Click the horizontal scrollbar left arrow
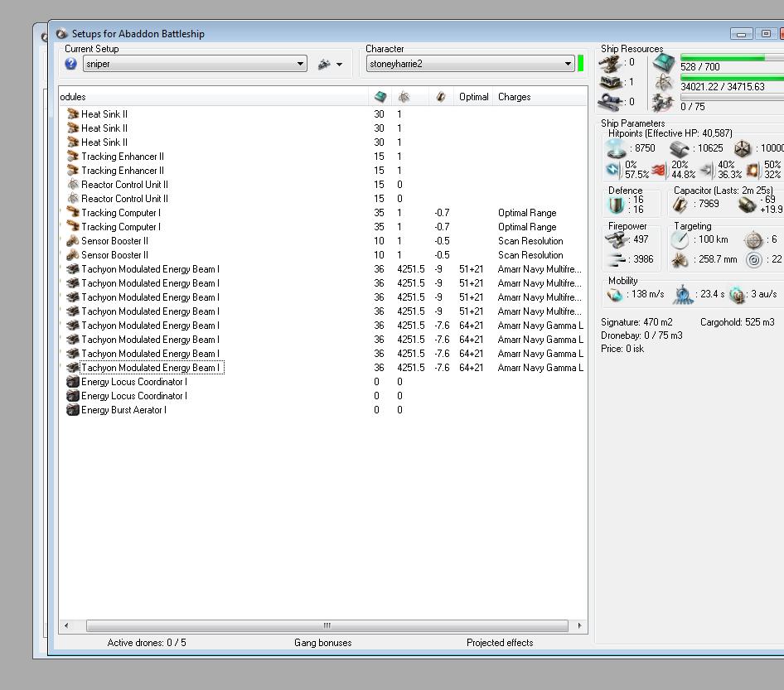Image resolution: width=784 pixels, height=690 pixels. (x=66, y=625)
